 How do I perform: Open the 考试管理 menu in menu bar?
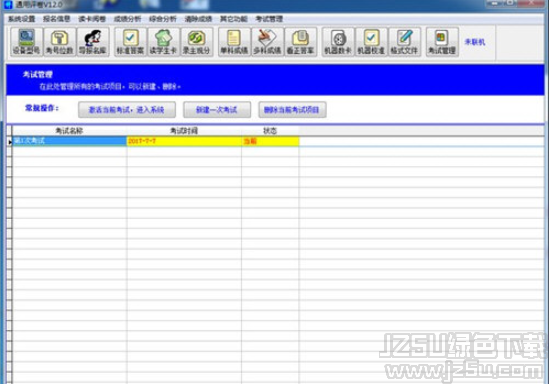coord(269,19)
